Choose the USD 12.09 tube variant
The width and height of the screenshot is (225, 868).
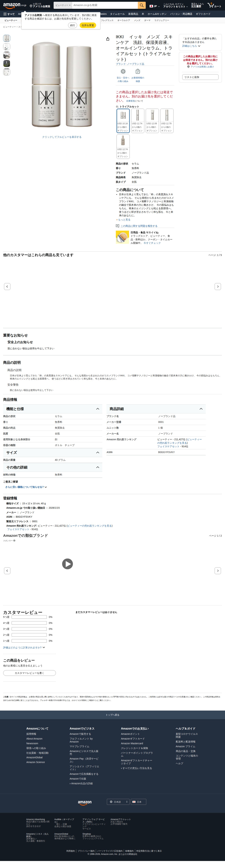(x=152, y=121)
